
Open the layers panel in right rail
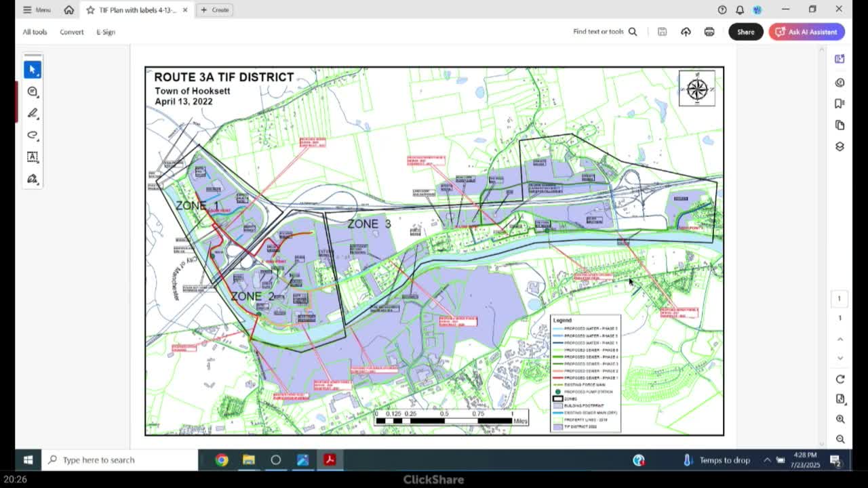pyautogui.click(x=840, y=146)
